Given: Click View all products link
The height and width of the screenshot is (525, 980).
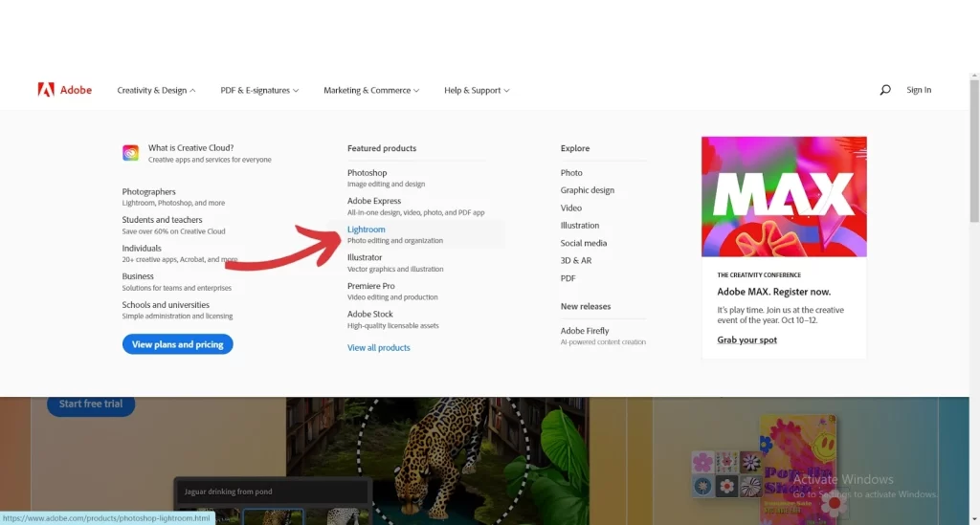Looking at the screenshot, I should point(379,348).
